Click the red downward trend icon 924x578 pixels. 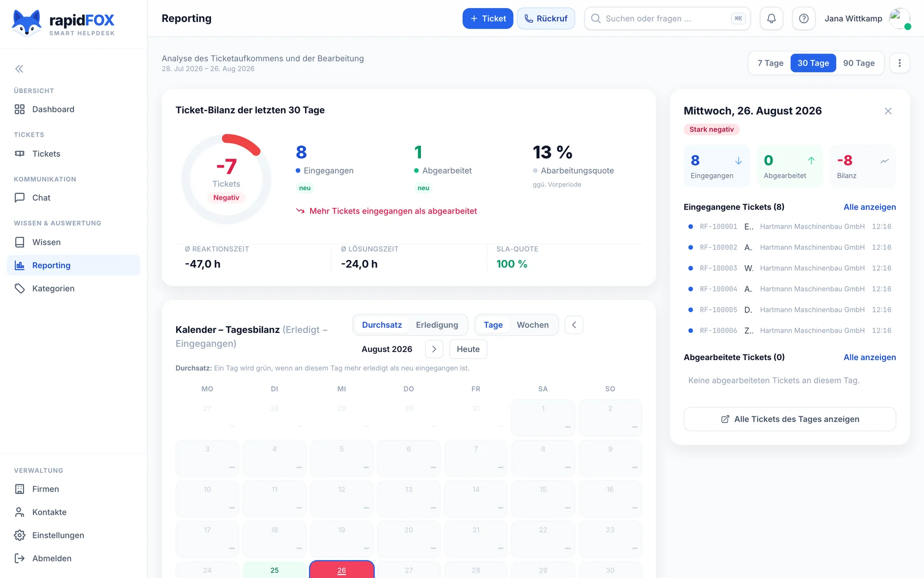pos(300,211)
